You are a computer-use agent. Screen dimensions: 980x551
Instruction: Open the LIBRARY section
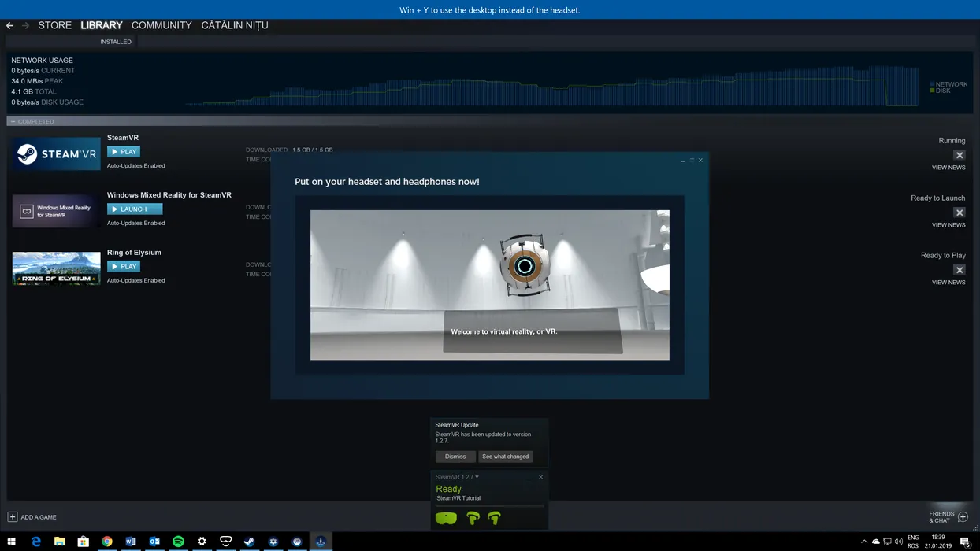tap(102, 25)
